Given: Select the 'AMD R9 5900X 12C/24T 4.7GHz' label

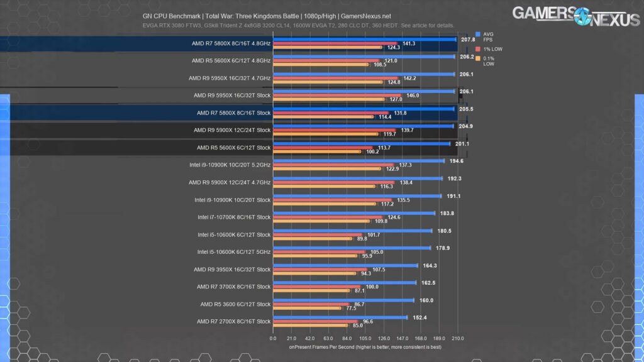Looking at the screenshot, I should (230, 183).
